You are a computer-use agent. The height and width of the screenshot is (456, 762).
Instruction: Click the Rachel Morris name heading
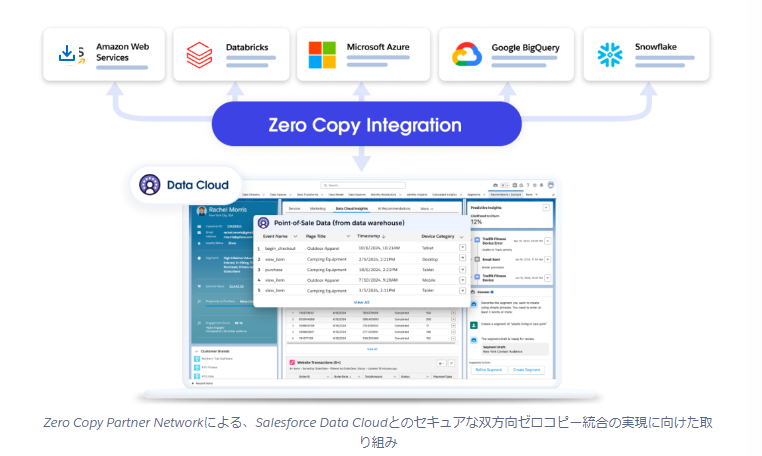227,210
